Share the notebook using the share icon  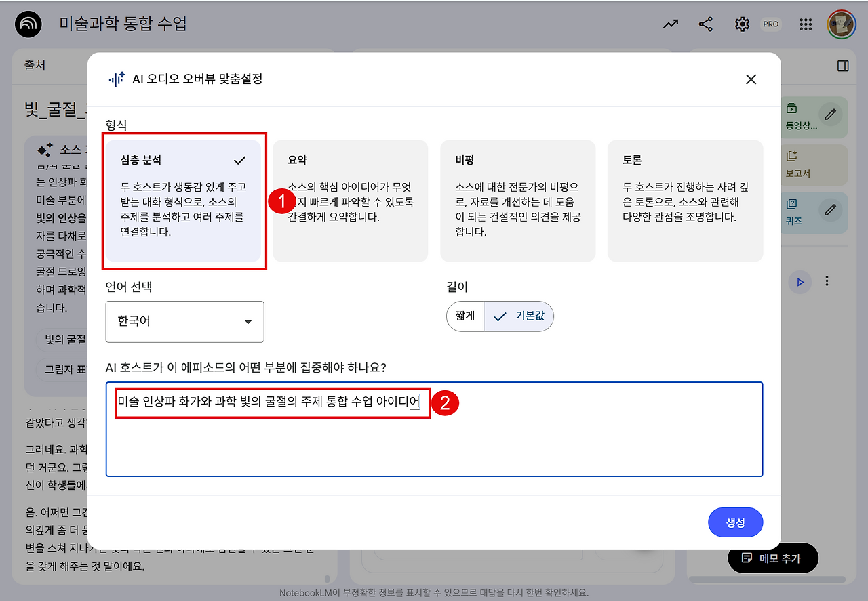[x=706, y=24]
